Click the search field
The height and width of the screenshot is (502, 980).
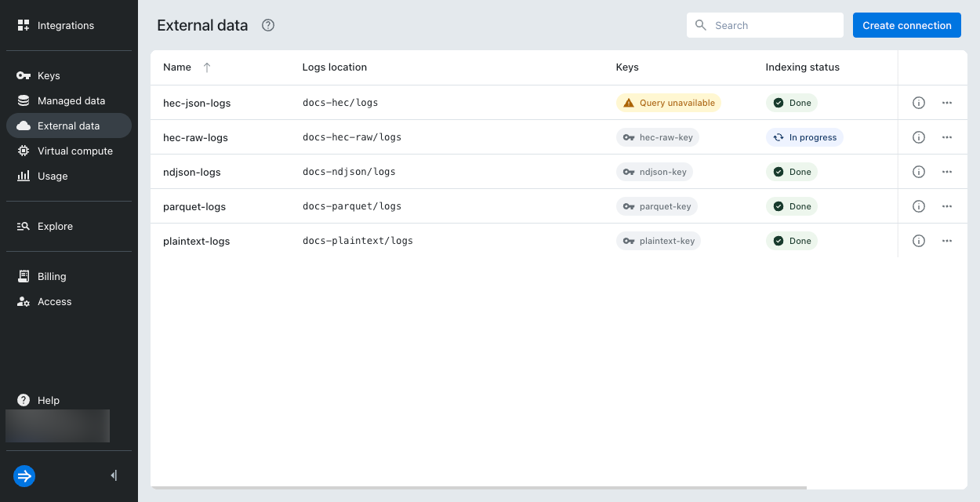click(x=765, y=25)
